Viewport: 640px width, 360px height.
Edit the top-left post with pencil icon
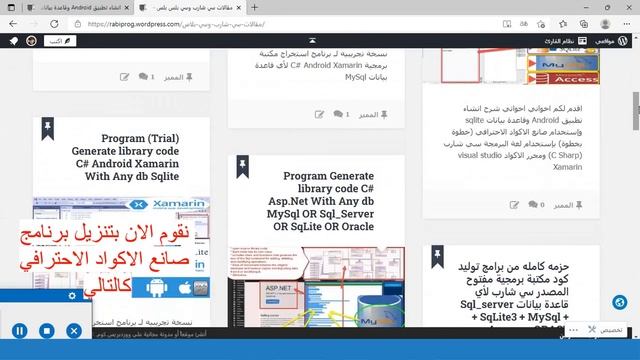tap(124, 77)
